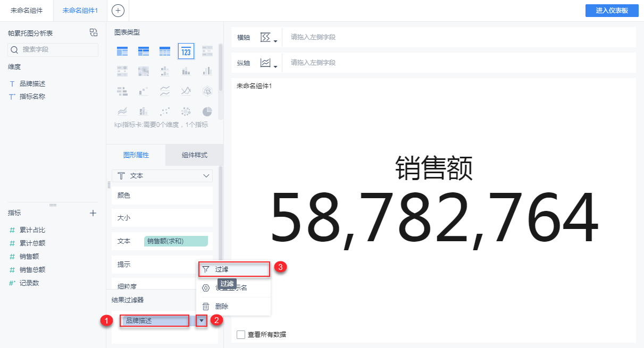
Task: Choose 设置显示名 from the context menu
Action: 234,288
